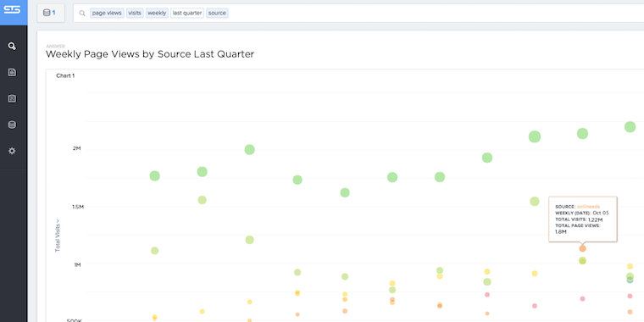644x322 pixels.
Task: Open the Total Visits axis dropdown
Action: [x=58, y=235]
